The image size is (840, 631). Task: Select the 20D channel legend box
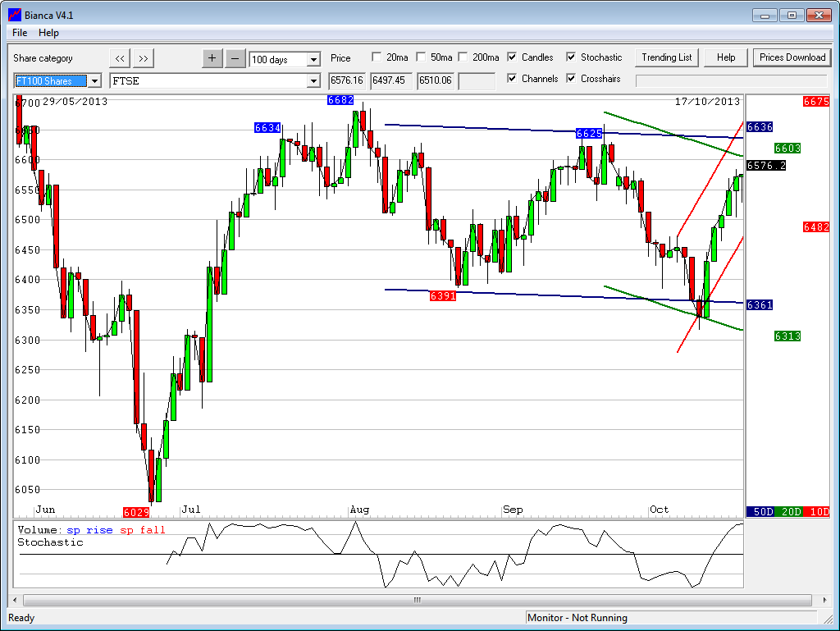pyautogui.click(x=790, y=512)
